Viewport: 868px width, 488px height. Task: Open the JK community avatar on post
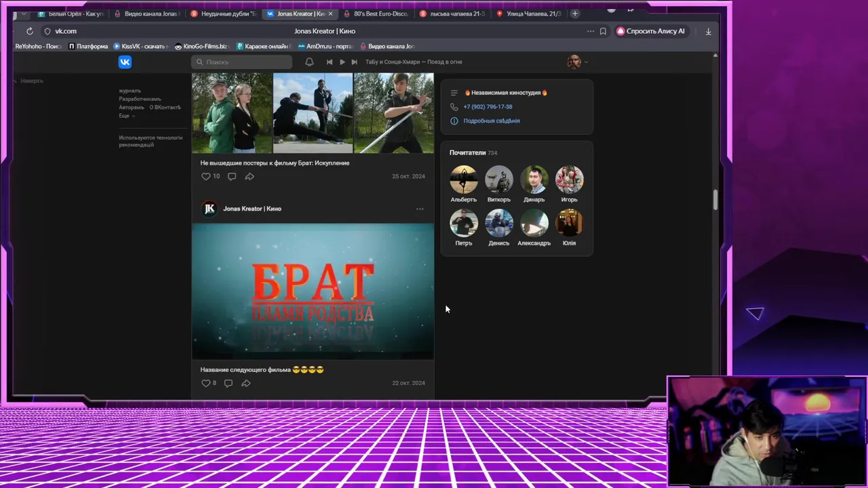(210, 209)
